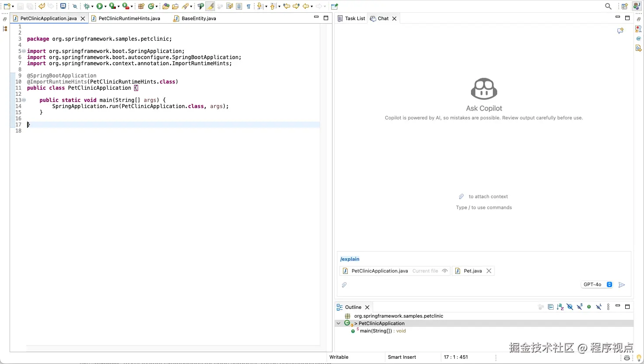This screenshot has width=644, height=364.
Task: Open the Back history dropdown arrow
Action: pyautogui.click(x=312, y=7)
